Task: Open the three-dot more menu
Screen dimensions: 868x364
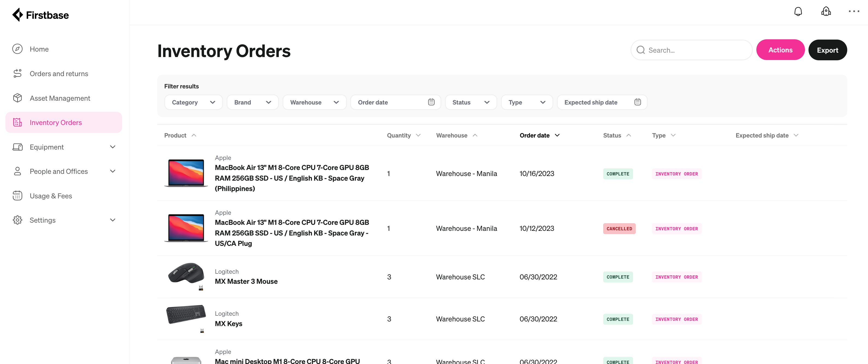Action: click(x=854, y=11)
